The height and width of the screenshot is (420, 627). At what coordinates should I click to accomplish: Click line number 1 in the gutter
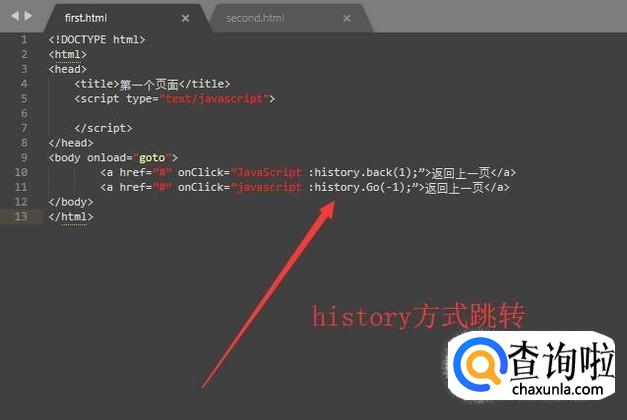point(24,39)
